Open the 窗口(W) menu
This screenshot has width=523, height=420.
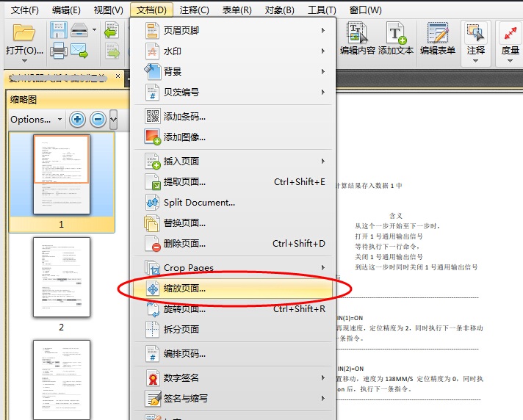[365, 10]
